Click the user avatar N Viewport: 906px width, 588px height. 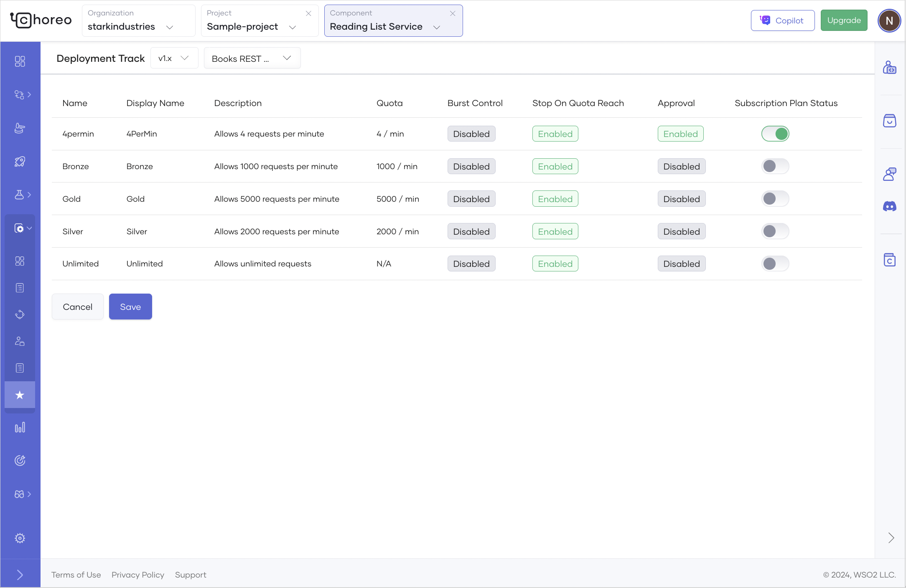(x=889, y=20)
